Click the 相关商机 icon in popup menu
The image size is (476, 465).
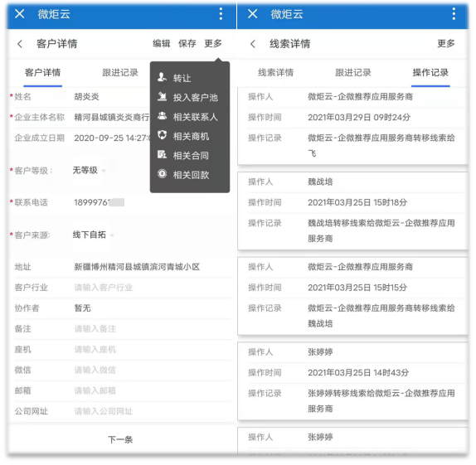tap(162, 135)
